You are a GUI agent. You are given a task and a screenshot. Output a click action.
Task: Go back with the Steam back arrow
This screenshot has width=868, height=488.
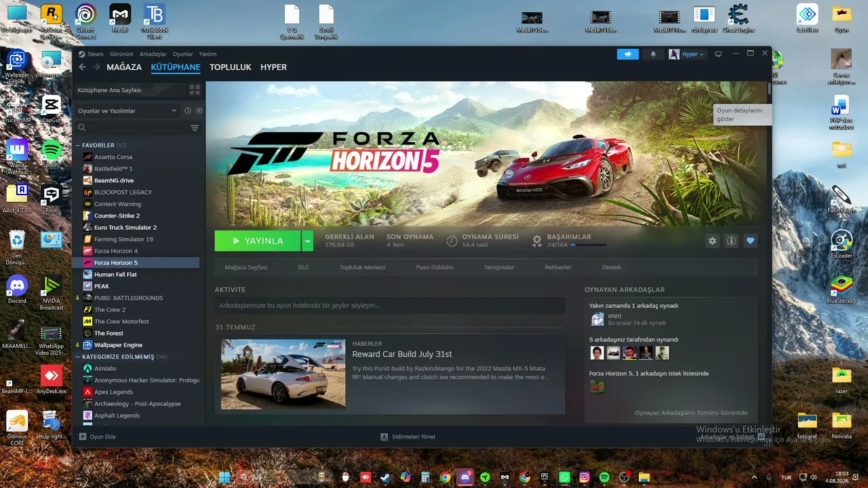pos(82,67)
